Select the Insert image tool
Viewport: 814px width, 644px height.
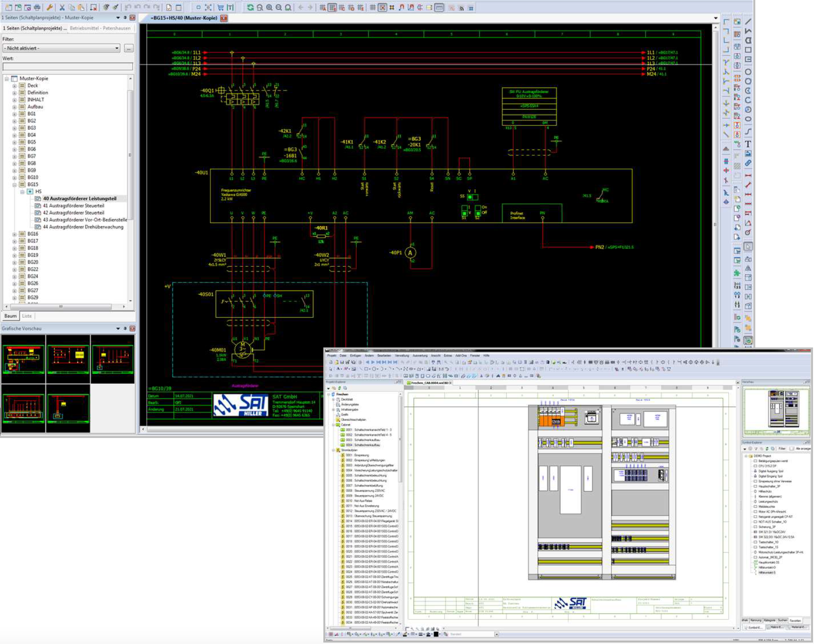pyautogui.click(x=748, y=154)
